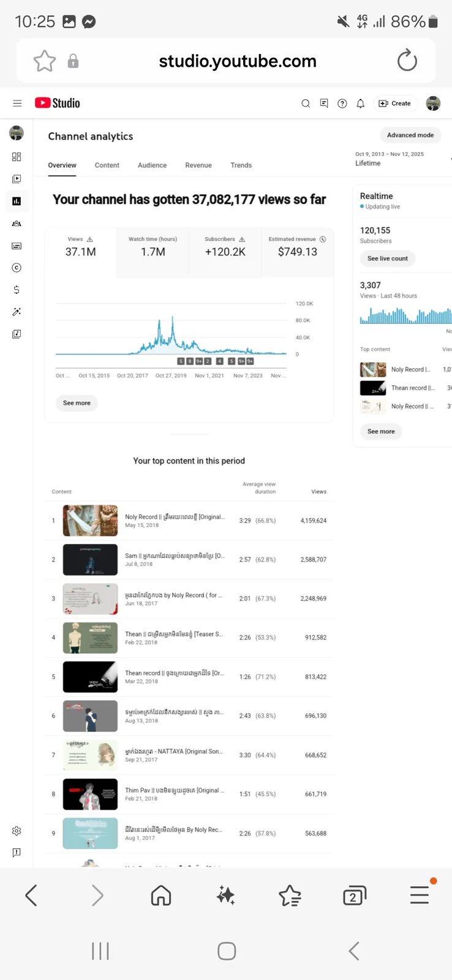The width and height of the screenshot is (452, 980).
Task: Click the 4,159,624 views value
Action: (314, 521)
